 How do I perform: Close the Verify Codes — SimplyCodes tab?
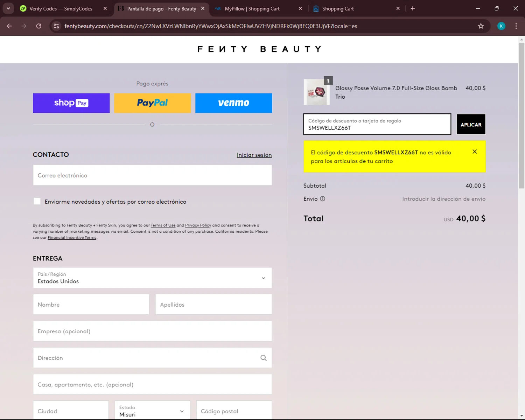[x=105, y=8]
